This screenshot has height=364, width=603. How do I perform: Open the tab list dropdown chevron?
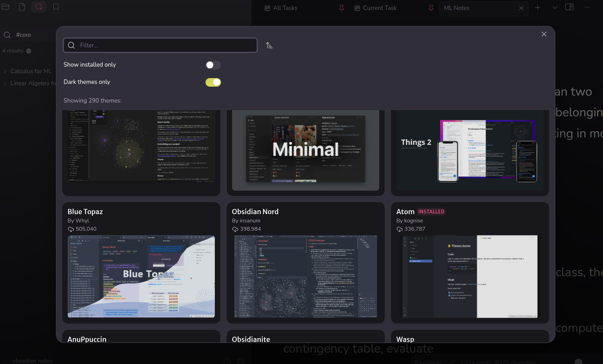pyautogui.click(x=554, y=7)
